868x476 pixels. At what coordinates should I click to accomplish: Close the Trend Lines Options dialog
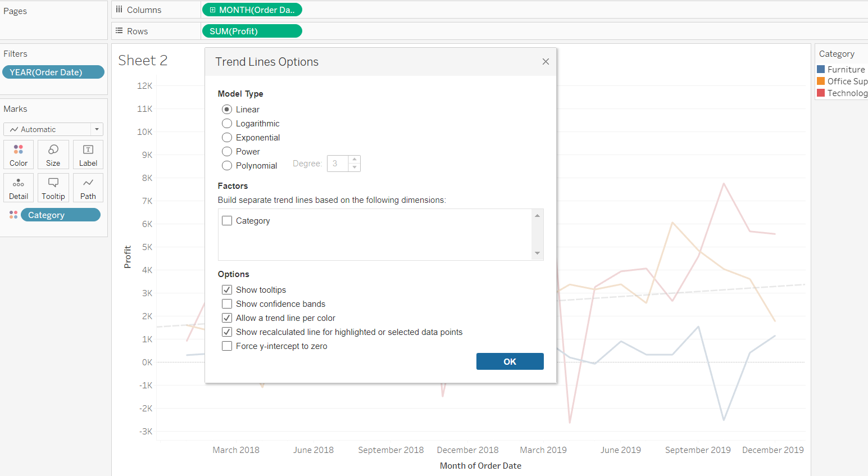click(546, 62)
